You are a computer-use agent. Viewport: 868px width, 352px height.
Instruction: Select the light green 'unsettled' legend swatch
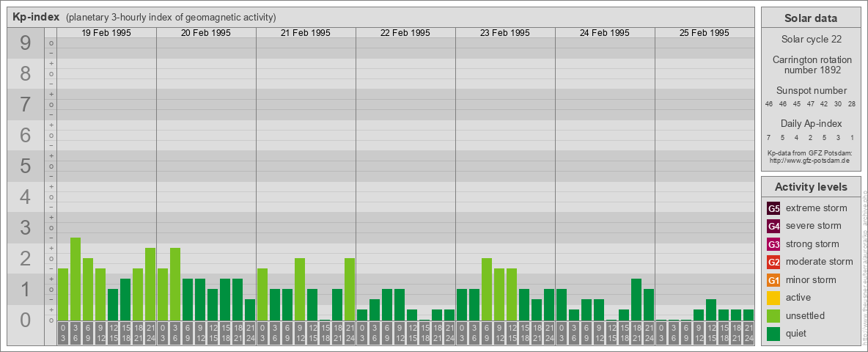pyautogui.click(x=773, y=315)
